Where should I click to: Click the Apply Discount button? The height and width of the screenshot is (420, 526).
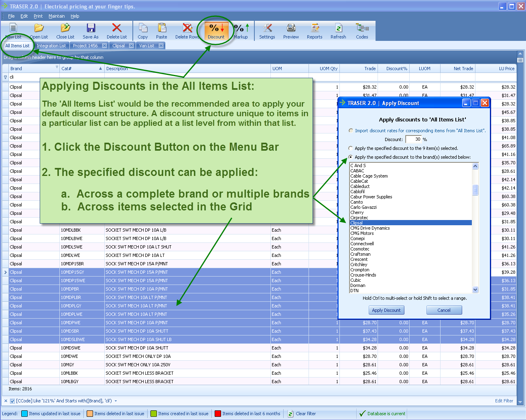tap(386, 310)
